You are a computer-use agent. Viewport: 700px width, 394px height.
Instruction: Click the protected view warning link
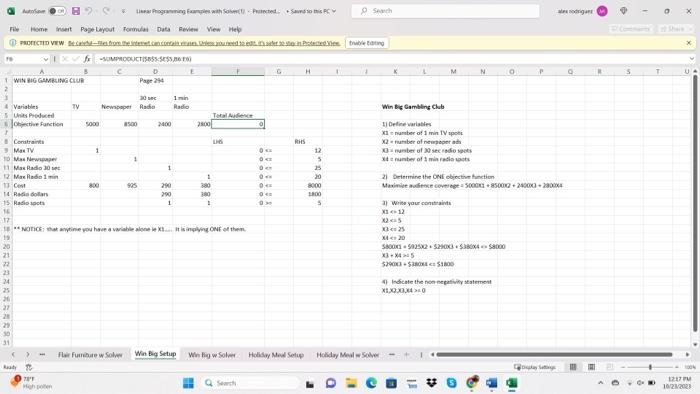204,43
